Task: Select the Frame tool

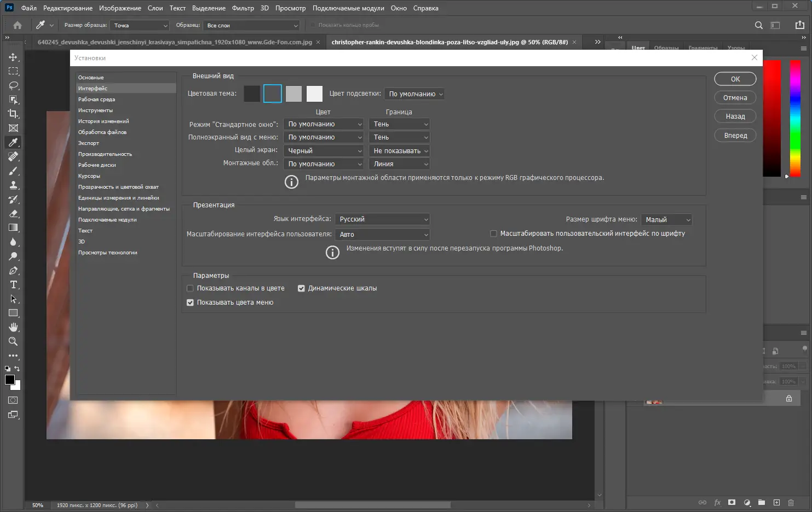Action: pyautogui.click(x=13, y=128)
